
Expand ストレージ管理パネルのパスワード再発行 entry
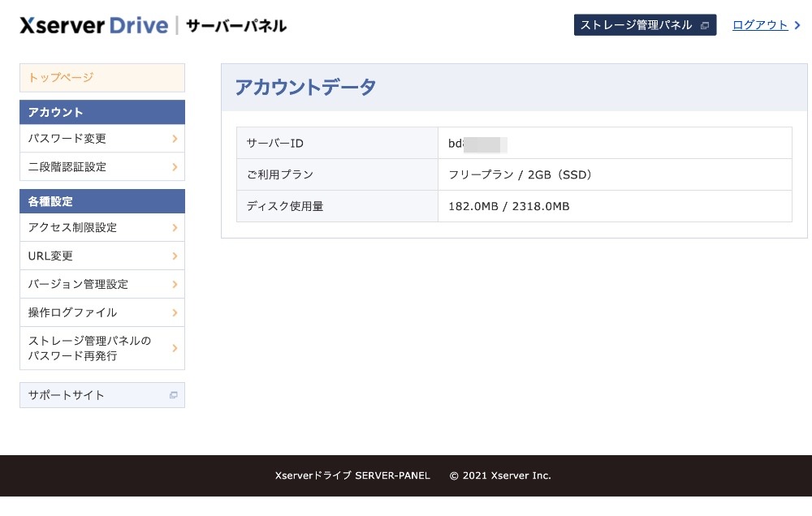pos(174,347)
